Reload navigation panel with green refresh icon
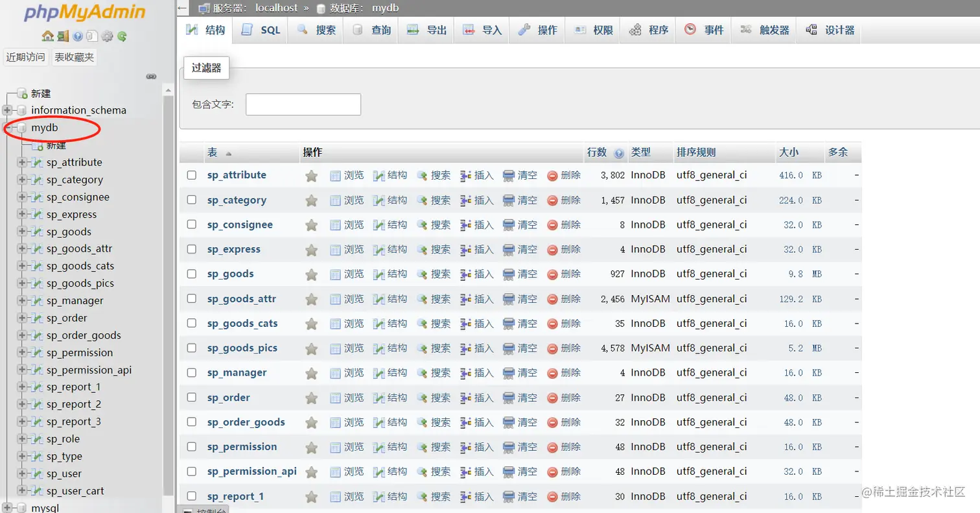Screen dimensions: 980x513 pyautogui.click(x=122, y=36)
